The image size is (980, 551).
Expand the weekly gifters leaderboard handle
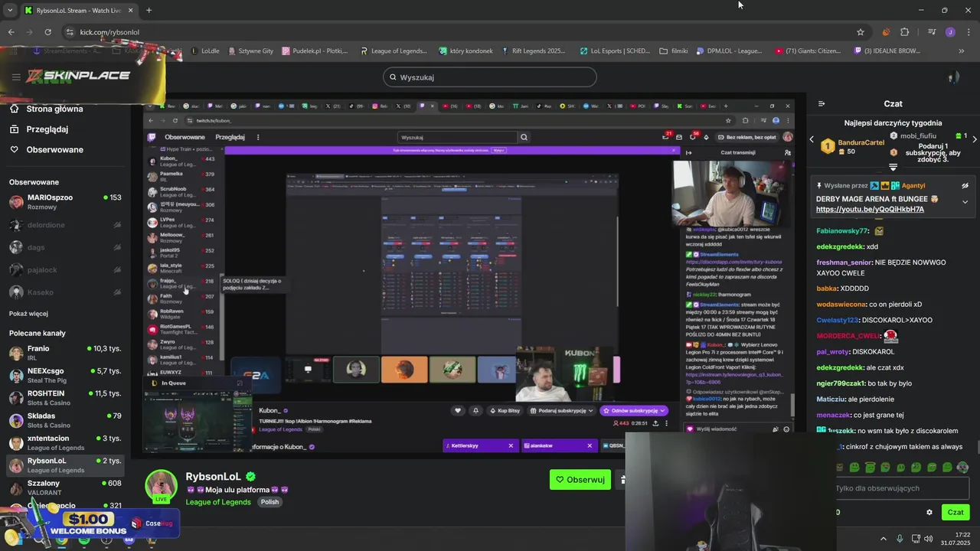pos(893,167)
